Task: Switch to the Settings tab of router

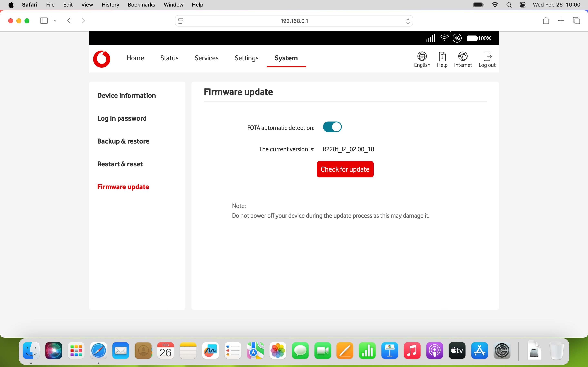Action: point(246,58)
